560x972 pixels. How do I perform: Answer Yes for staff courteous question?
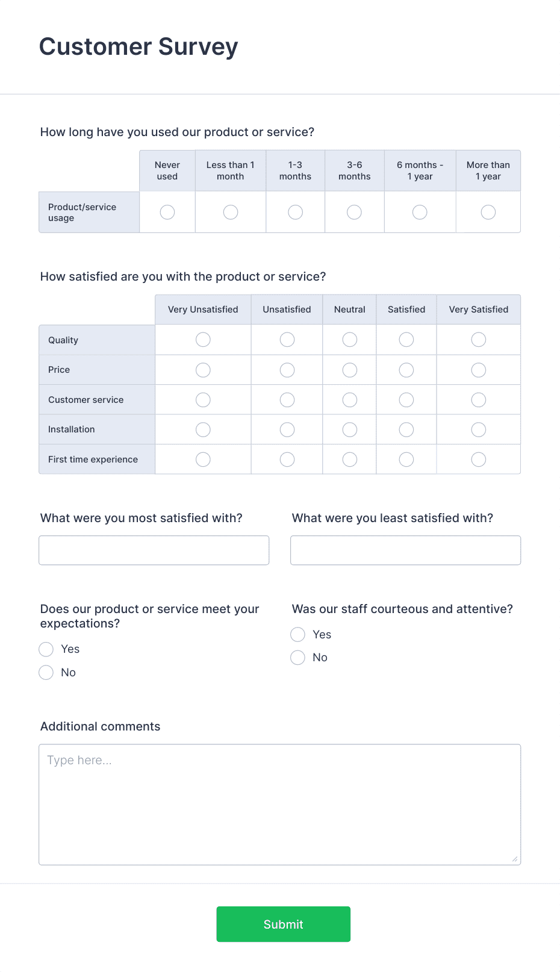click(x=297, y=634)
